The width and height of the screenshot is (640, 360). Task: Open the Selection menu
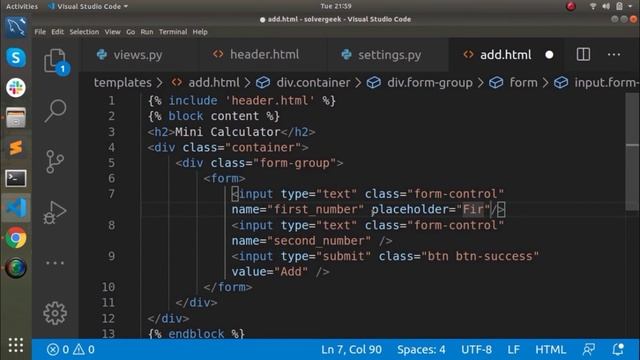84,32
